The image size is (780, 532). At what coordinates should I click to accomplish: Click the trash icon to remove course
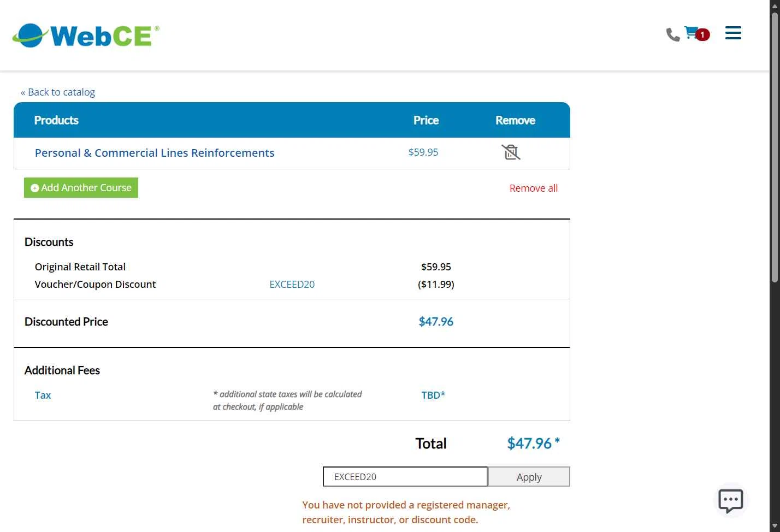[511, 152]
